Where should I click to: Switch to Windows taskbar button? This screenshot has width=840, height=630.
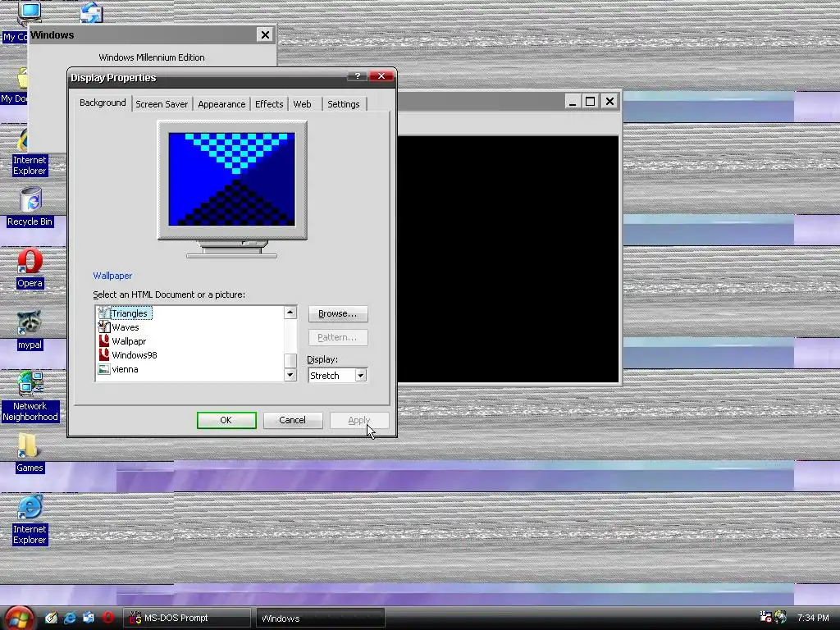pos(321,619)
